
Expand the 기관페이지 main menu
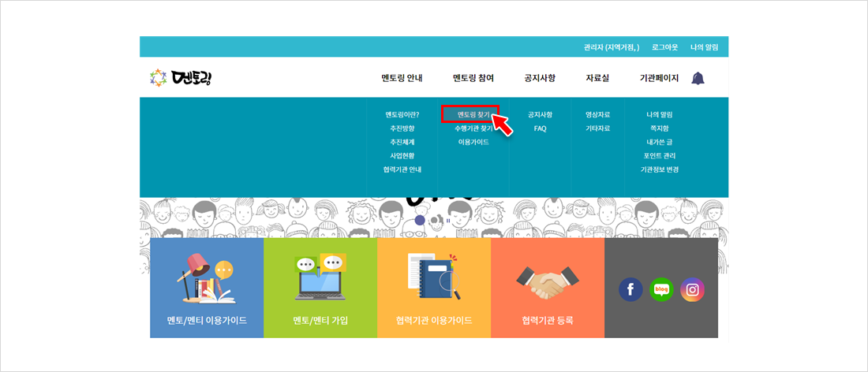click(659, 78)
